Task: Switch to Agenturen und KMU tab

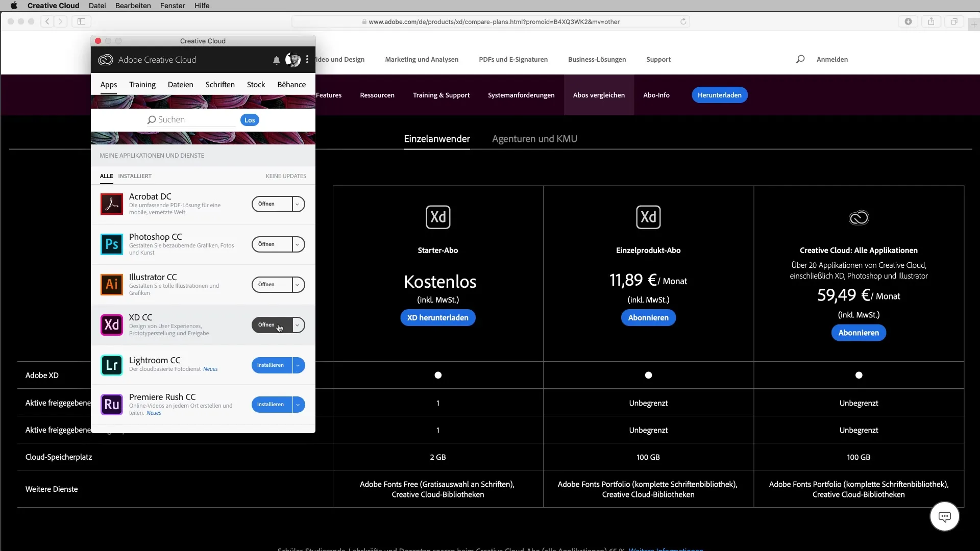Action: (x=534, y=139)
